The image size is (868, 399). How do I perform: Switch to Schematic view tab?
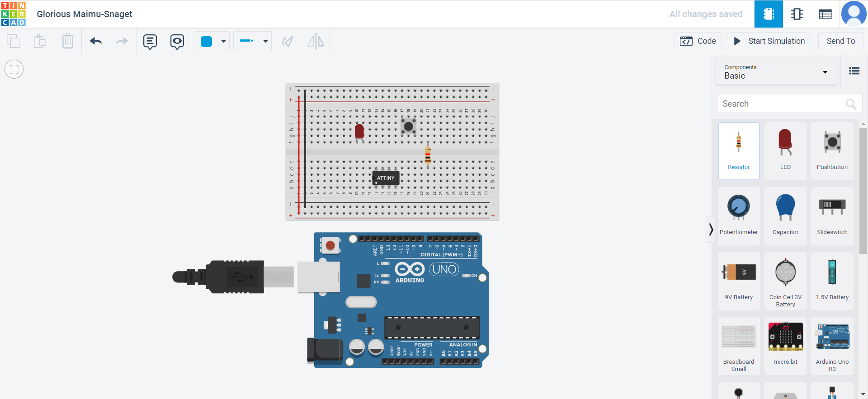click(797, 14)
